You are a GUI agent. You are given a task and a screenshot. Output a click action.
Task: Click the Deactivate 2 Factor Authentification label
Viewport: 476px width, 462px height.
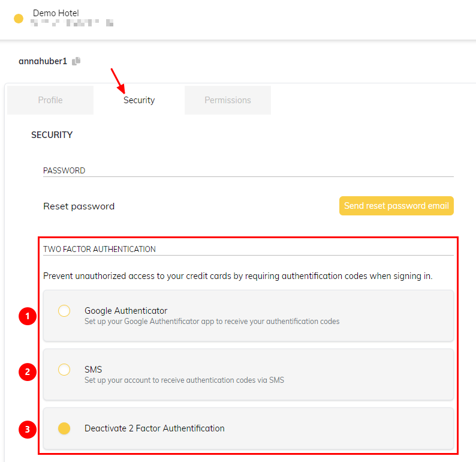click(x=155, y=428)
